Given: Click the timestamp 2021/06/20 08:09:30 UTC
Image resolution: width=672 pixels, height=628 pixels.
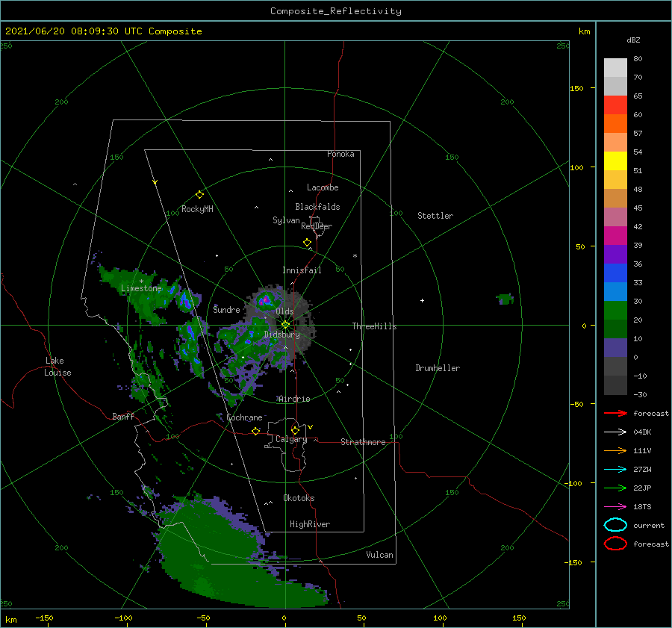Looking at the screenshot, I should pyautogui.click(x=74, y=31).
